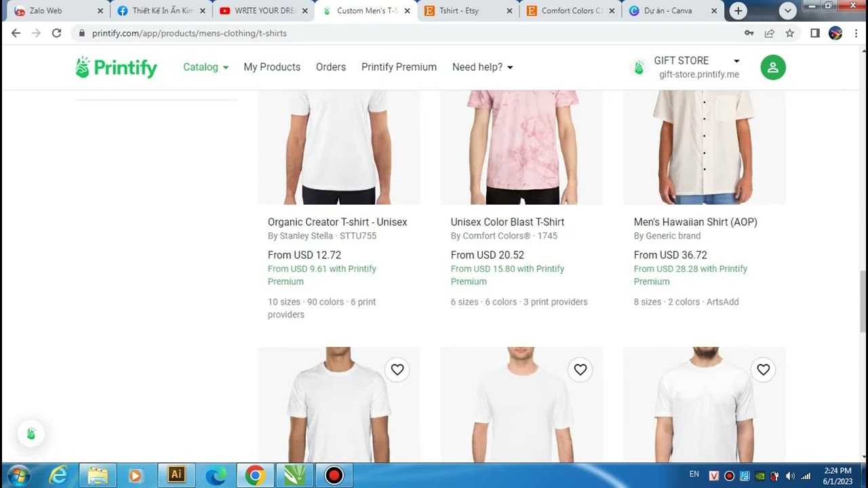
Task: Open Unisex Color Blast T-Shirt product
Action: [507, 222]
